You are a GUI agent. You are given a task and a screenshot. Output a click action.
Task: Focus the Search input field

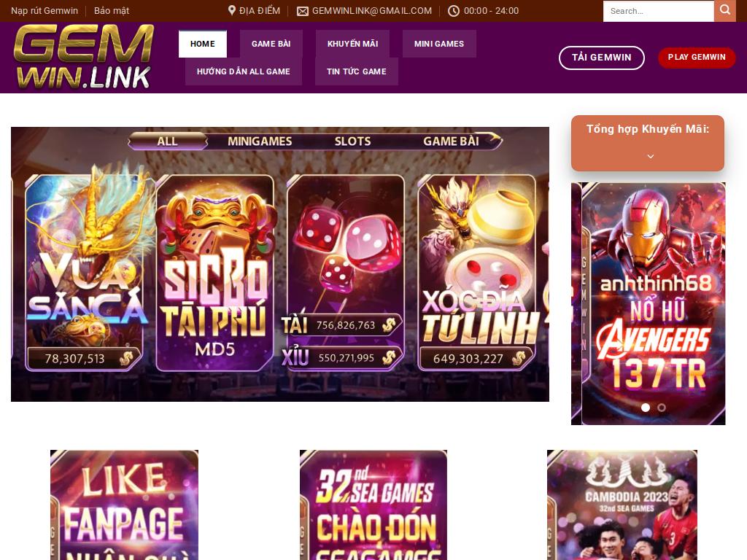[659, 11]
